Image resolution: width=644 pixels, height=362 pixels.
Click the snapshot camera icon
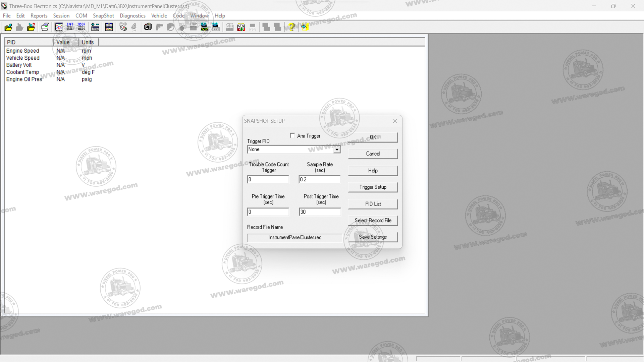click(x=148, y=27)
